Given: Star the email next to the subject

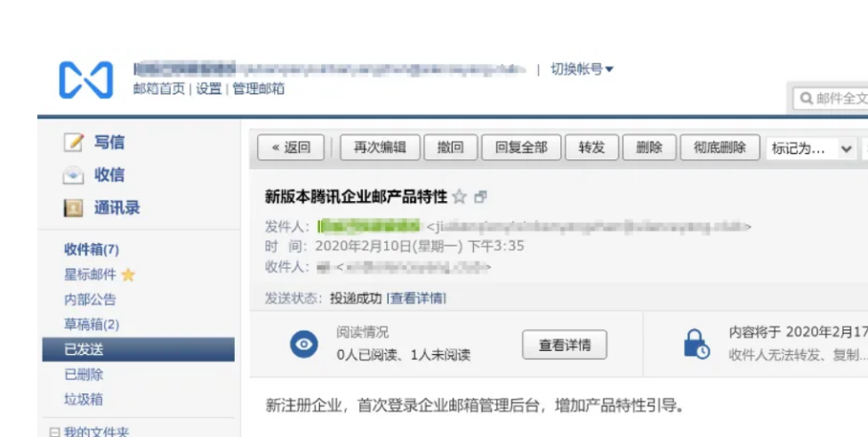Looking at the screenshot, I should (460, 197).
